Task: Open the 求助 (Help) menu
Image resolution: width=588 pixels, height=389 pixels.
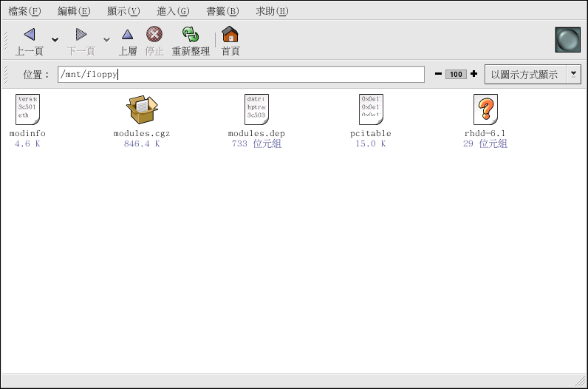Action: click(x=272, y=11)
